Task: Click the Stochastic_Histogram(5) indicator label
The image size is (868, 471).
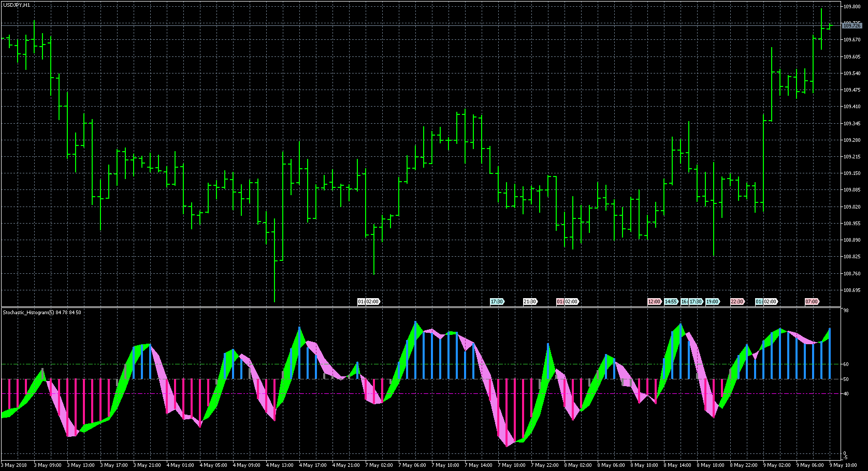Action: coord(41,313)
